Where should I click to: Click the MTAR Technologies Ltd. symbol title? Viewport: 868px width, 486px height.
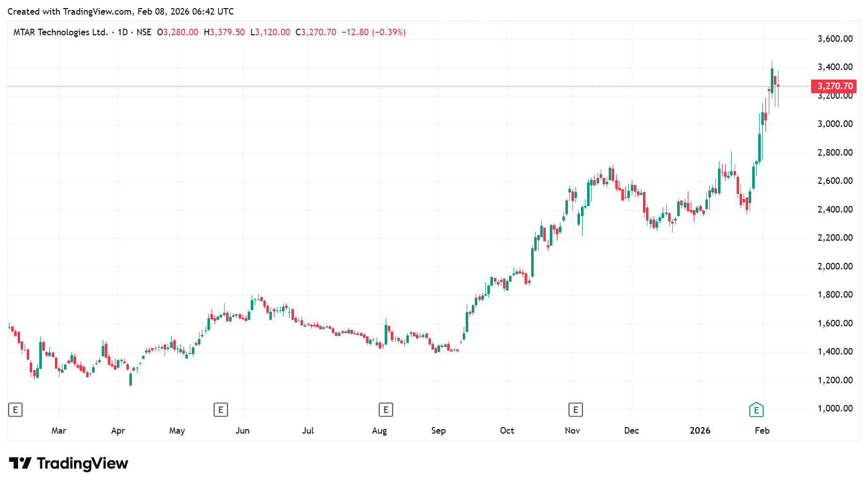(60, 32)
